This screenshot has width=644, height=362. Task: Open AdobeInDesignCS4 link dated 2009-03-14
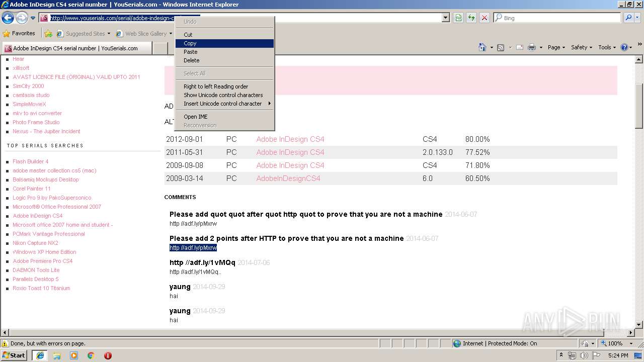[x=288, y=178]
